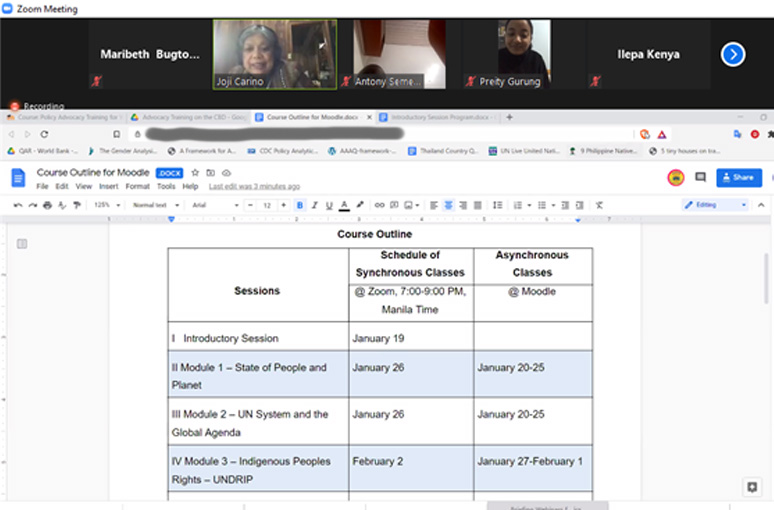
Task: Open the Insert menu
Action: 109,186
